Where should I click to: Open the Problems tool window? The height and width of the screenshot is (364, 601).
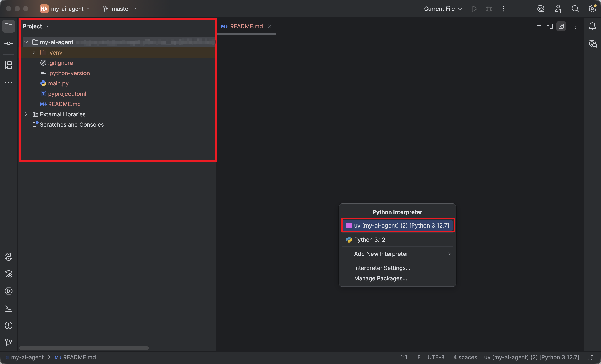pos(9,325)
